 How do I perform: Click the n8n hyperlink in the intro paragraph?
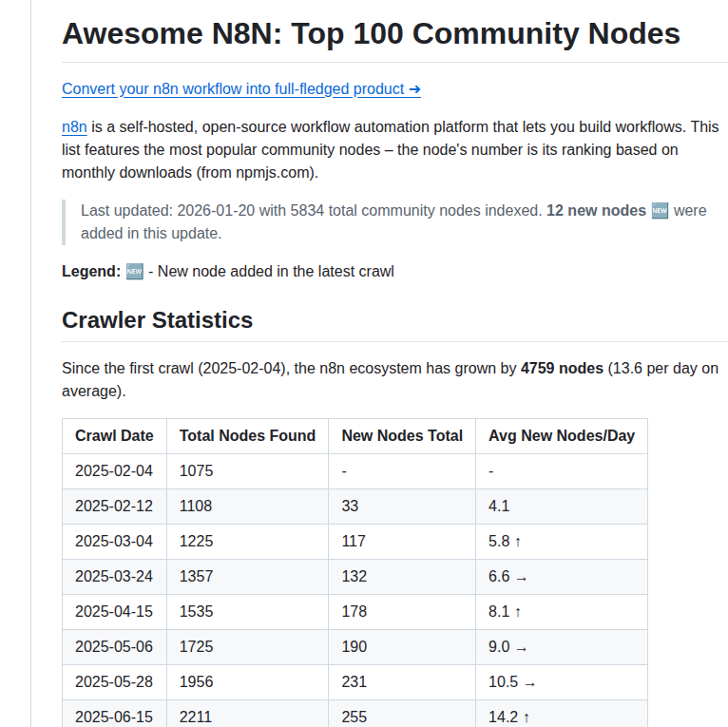(74, 126)
